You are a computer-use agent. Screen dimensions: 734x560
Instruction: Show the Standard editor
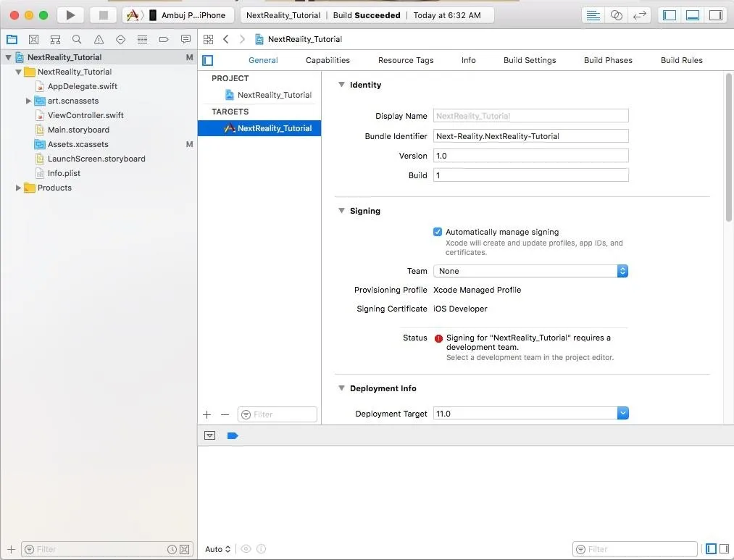[593, 15]
